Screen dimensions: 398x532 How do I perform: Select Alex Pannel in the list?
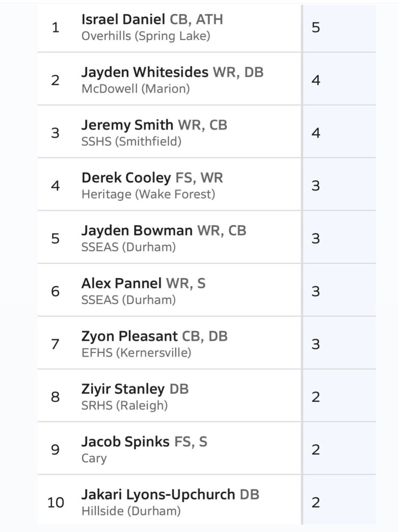[x=121, y=283]
